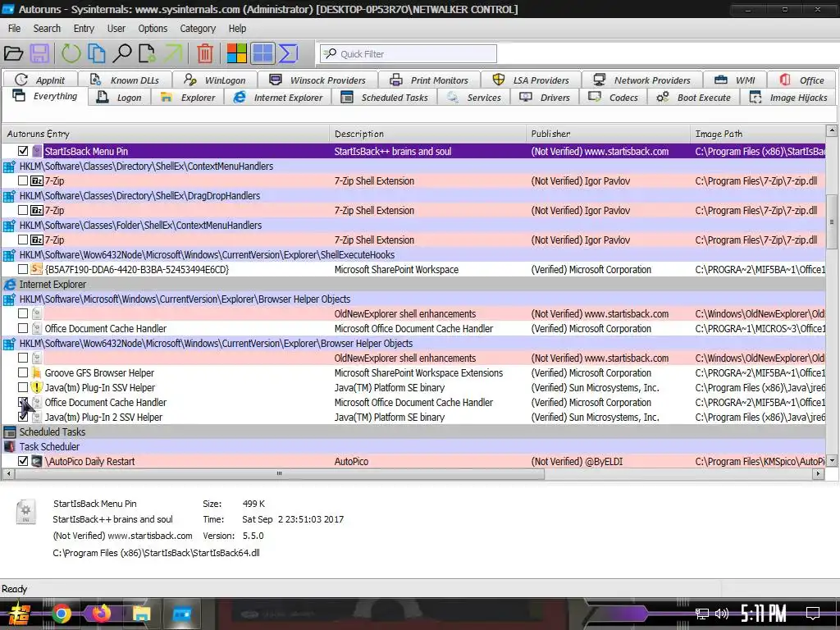The image size is (840, 630).
Task: Click the Check file properties toolbar icon
Action: [x=146, y=53]
